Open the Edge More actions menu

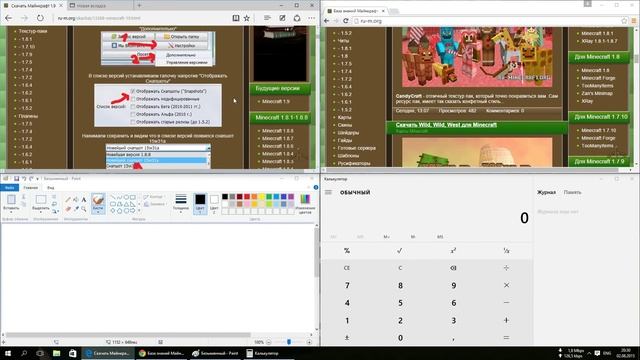click(x=312, y=18)
